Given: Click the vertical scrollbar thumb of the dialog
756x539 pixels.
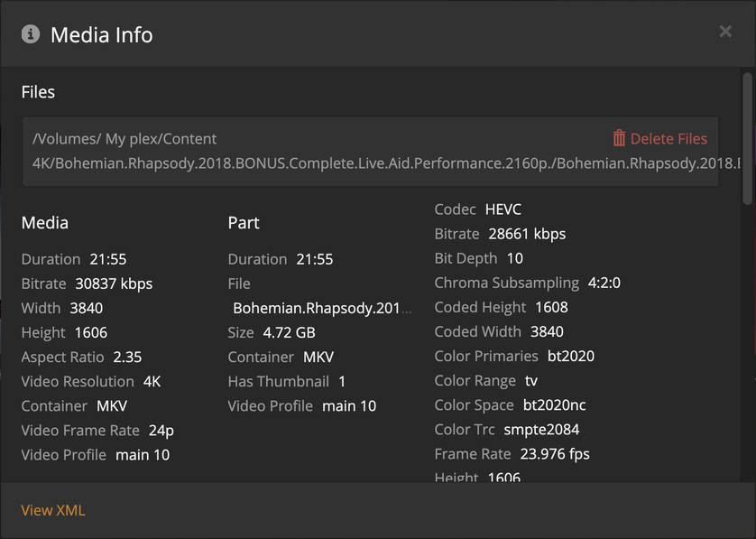Looking at the screenshot, I should tap(746, 140).
